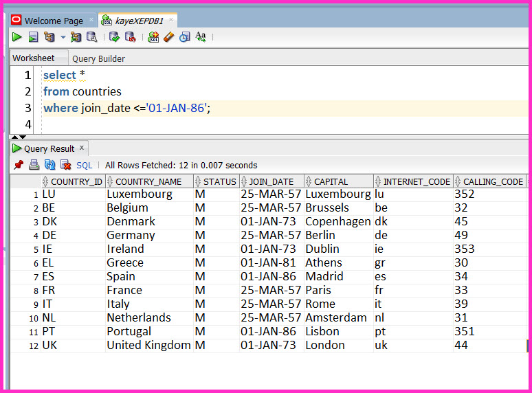Select the 'Italy' cell
The image size is (532, 393).
point(149,304)
